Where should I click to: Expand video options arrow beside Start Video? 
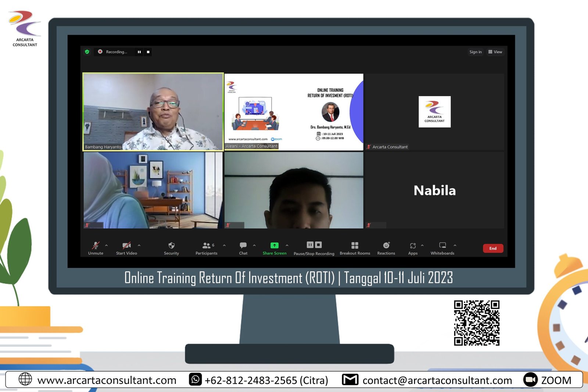[x=139, y=245]
